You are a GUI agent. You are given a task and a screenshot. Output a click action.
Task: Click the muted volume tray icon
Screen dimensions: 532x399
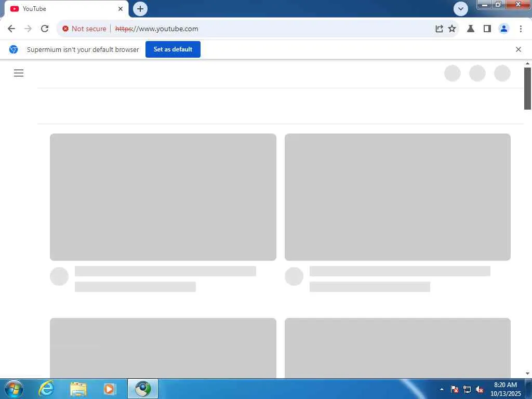click(x=480, y=389)
